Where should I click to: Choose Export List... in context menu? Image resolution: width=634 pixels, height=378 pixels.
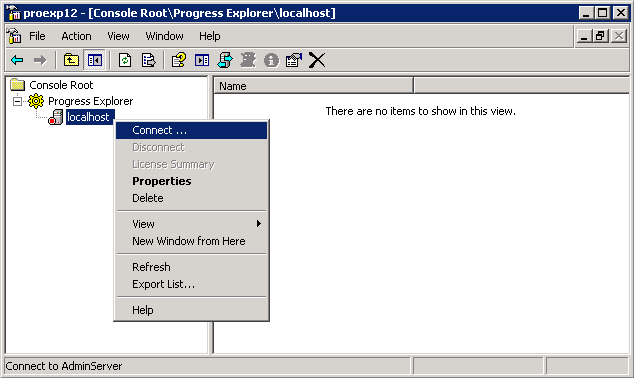[x=191, y=284]
